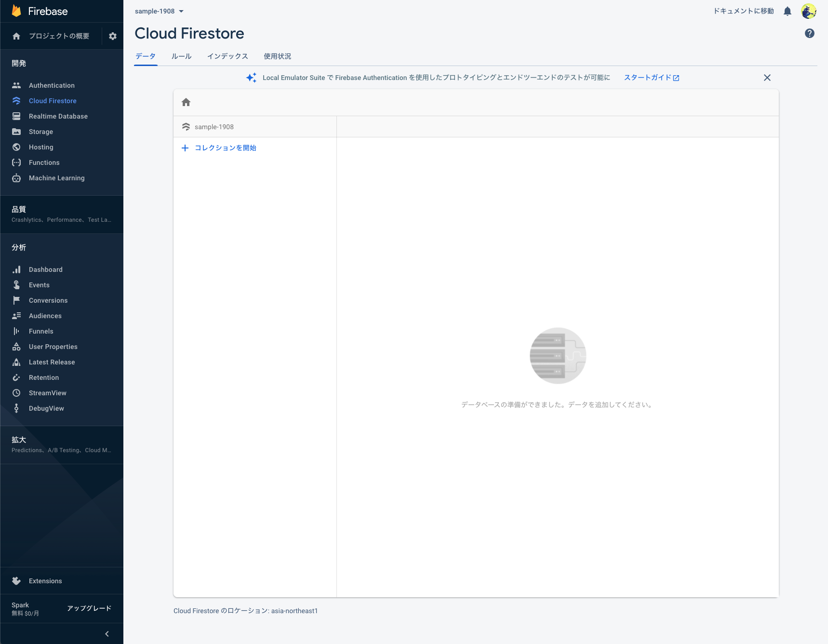The height and width of the screenshot is (644, 828).
Task: Click the アップグレード button
Action: point(89,608)
